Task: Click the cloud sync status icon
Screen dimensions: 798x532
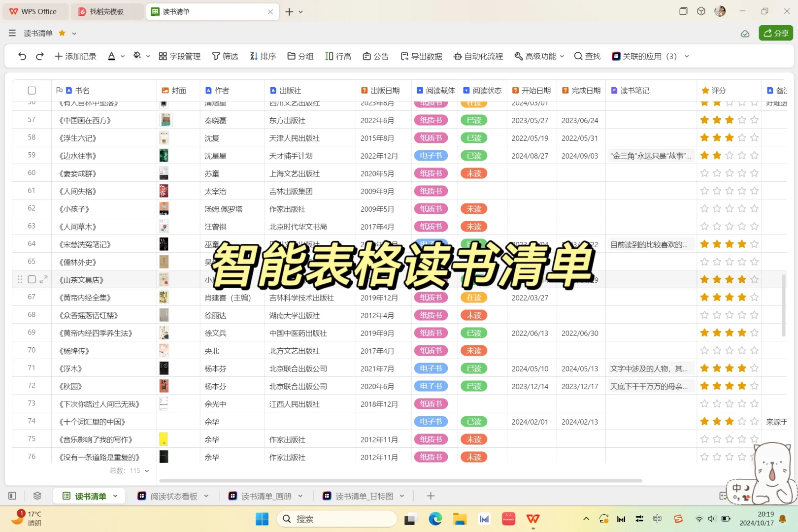Action: point(745,33)
